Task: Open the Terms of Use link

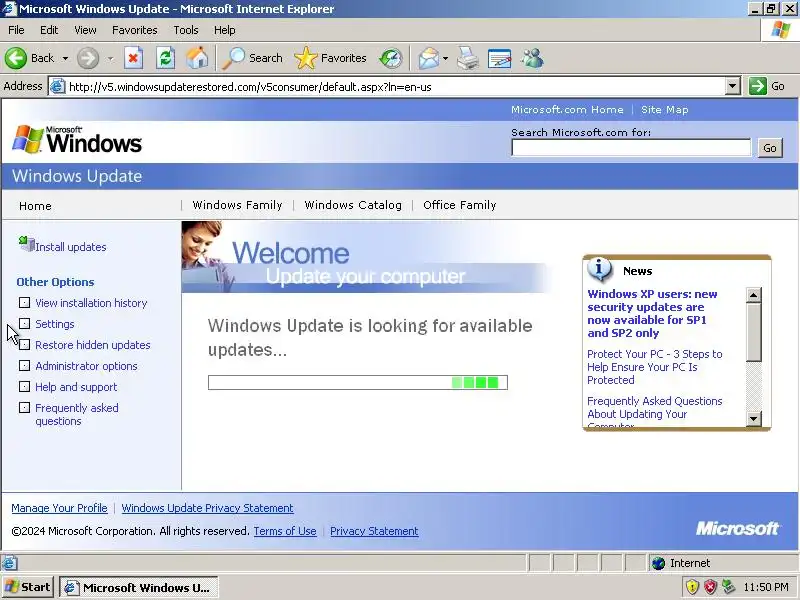Action: point(285,531)
